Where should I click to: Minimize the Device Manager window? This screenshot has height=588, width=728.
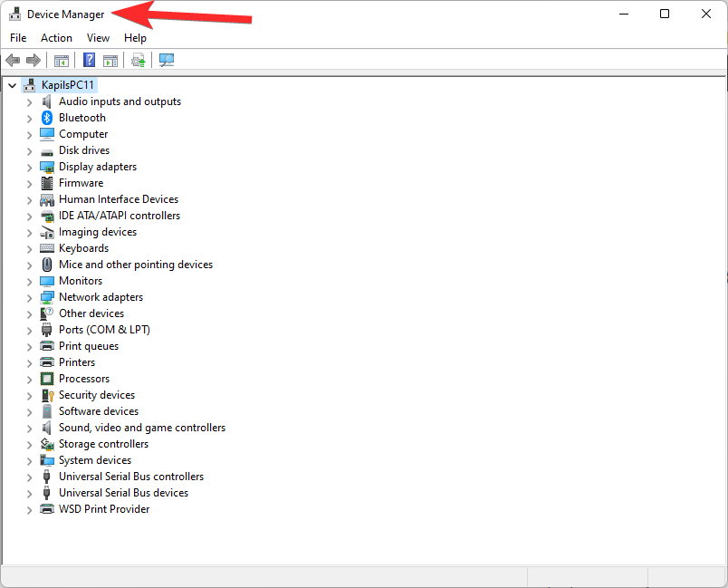point(624,14)
